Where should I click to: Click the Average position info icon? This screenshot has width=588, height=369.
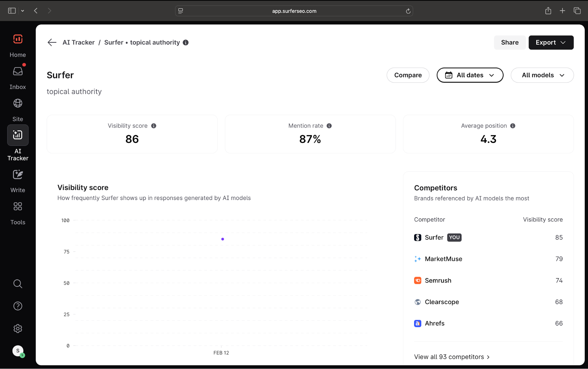[x=513, y=126]
